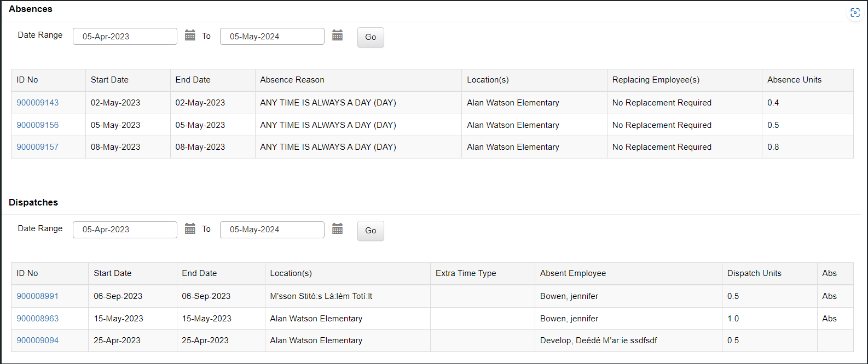
Task: Open dispatch record 900008963
Action: pyautogui.click(x=38, y=319)
